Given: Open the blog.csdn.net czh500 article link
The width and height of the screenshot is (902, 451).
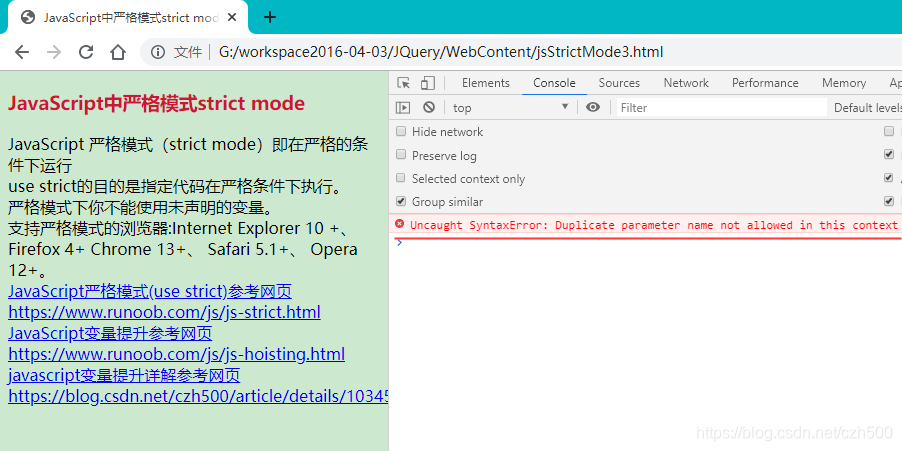Looking at the screenshot, I should pos(198,396).
